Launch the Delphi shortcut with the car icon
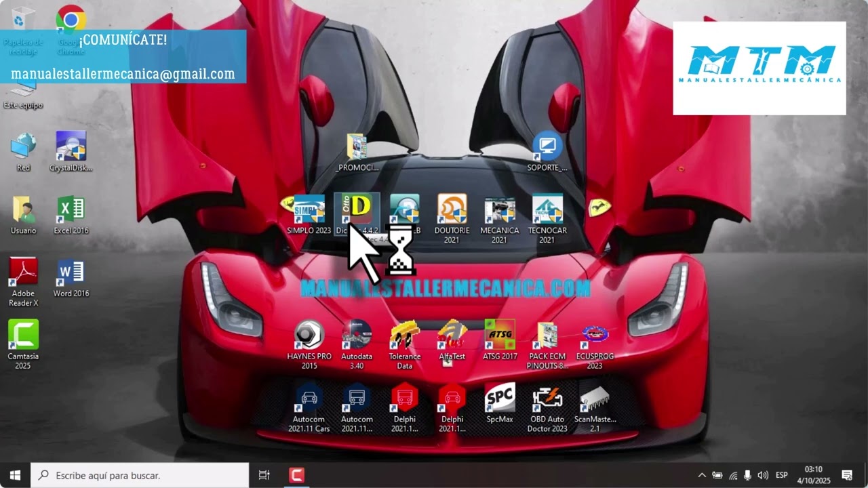Viewport: 868px width, 488px height. pyautogui.click(x=452, y=408)
